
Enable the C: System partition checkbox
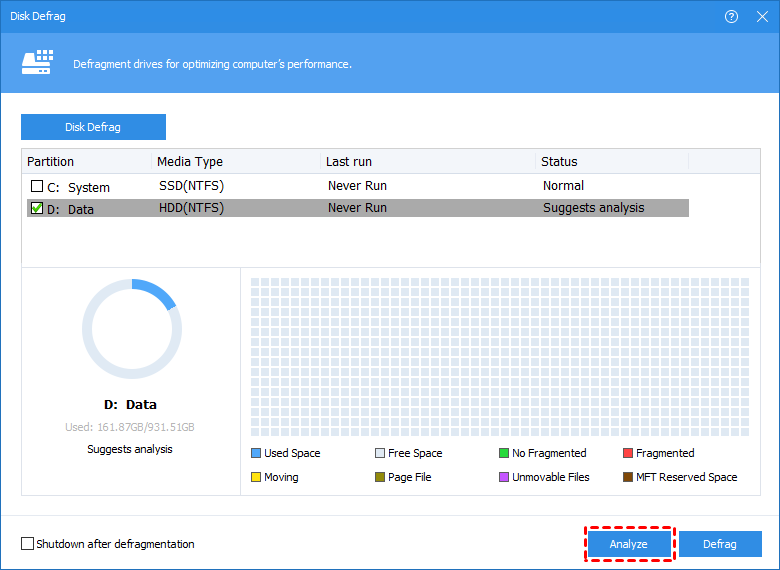tap(37, 187)
